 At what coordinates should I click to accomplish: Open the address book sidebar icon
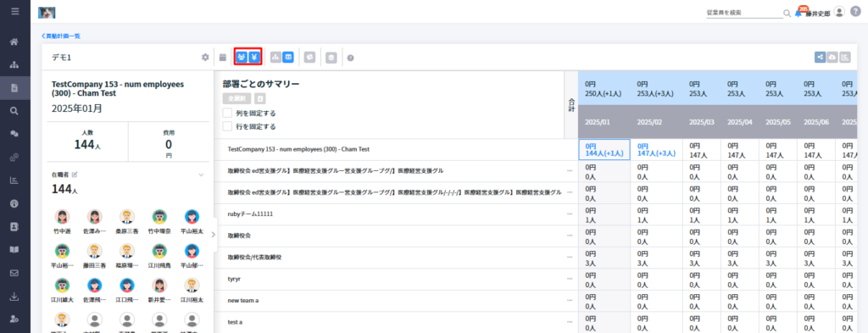15,226
